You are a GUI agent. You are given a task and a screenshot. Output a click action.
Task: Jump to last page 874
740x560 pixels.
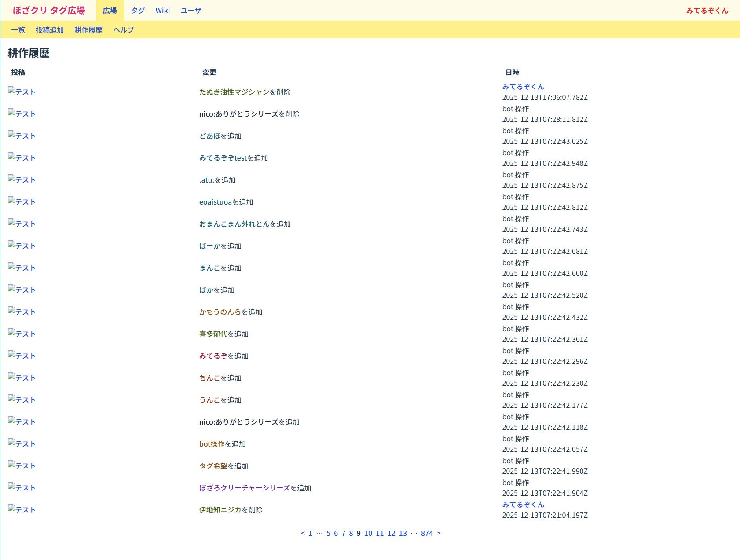pos(427,533)
